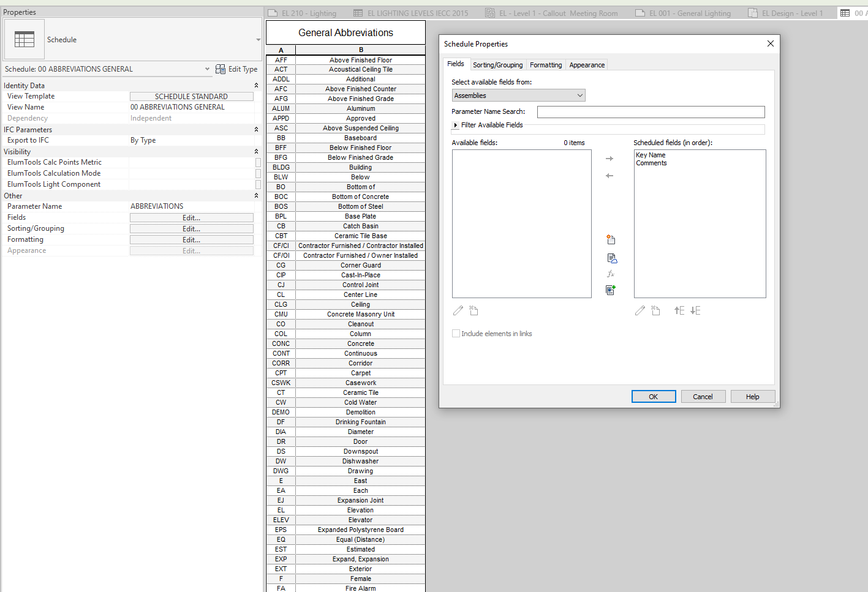
Task: Expand Filter Available Fields section
Action: [x=456, y=125]
